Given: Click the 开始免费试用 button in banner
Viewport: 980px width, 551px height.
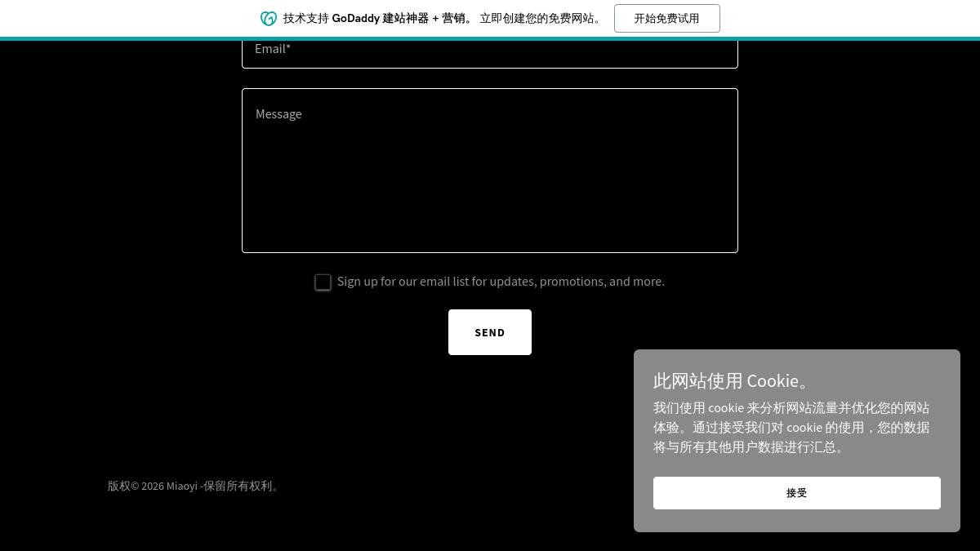Looking at the screenshot, I should [667, 18].
